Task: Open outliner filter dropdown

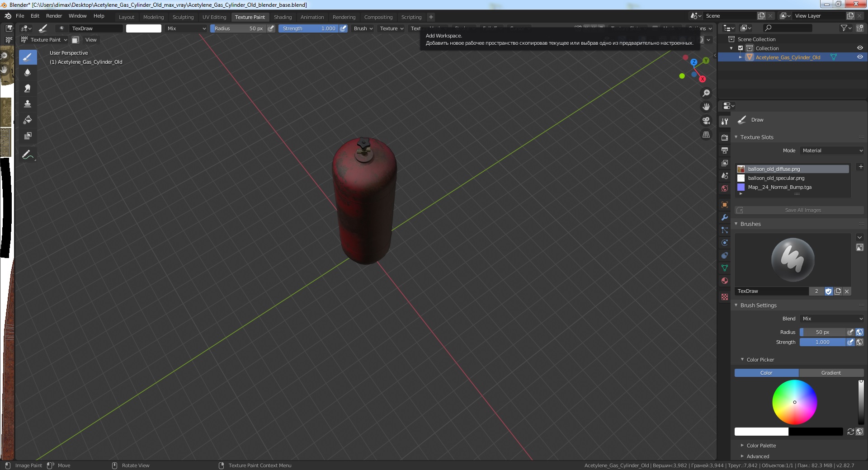Action: [846, 28]
